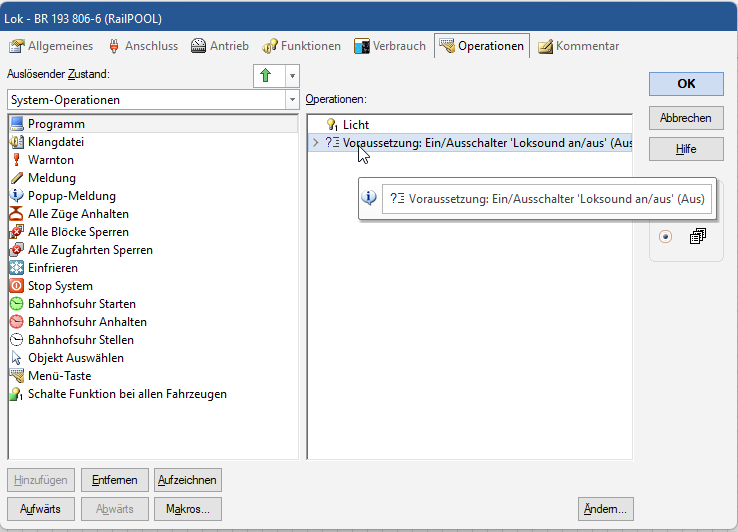
Task: Click the Makros... button
Action: click(x=188, y=509)
